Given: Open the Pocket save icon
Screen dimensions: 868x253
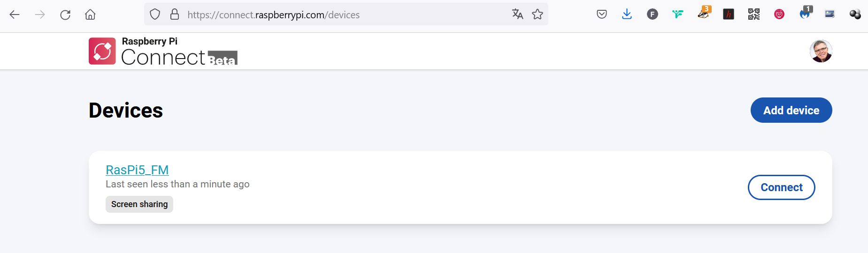Looking at the screenshot, I should click(602, 15).
